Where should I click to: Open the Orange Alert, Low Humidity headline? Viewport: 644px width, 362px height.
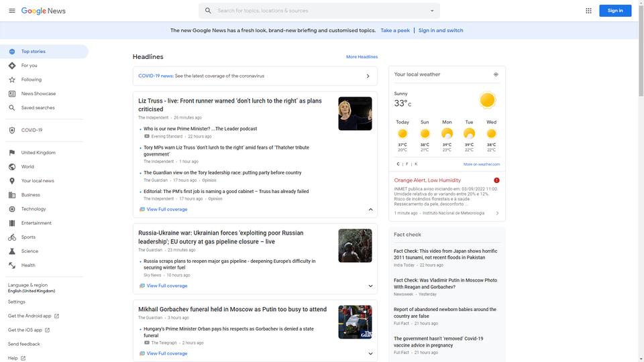(427, 180)
